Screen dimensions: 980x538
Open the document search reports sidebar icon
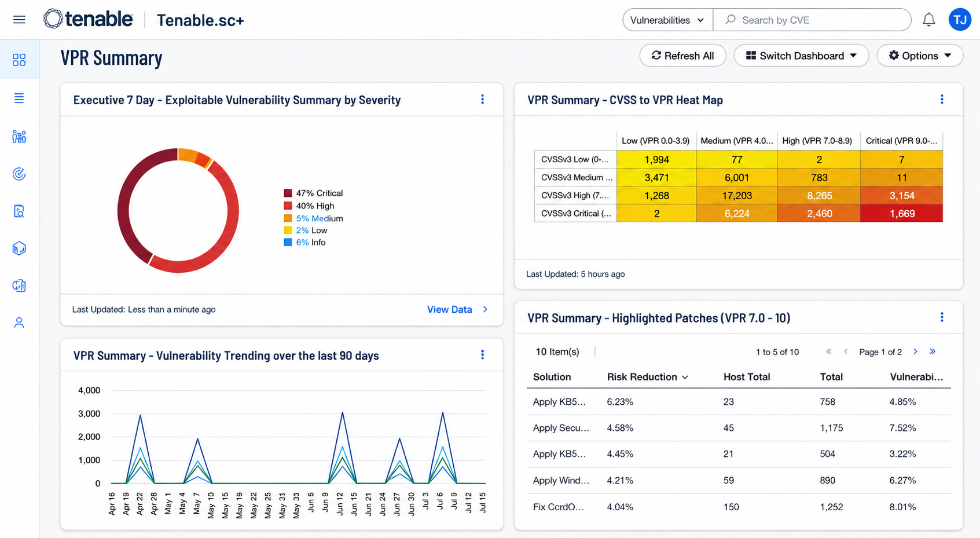(x=19, y=211)
